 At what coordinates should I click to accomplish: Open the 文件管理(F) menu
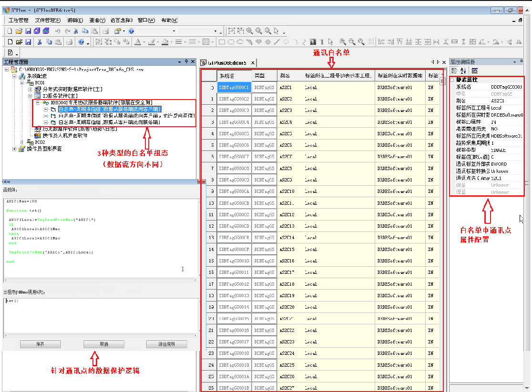pyautogui.click(x=48, y=20)
